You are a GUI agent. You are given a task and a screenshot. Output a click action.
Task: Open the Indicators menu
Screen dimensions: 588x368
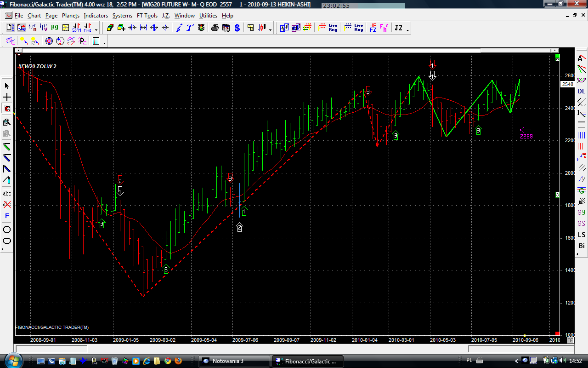tap(96, 15)
